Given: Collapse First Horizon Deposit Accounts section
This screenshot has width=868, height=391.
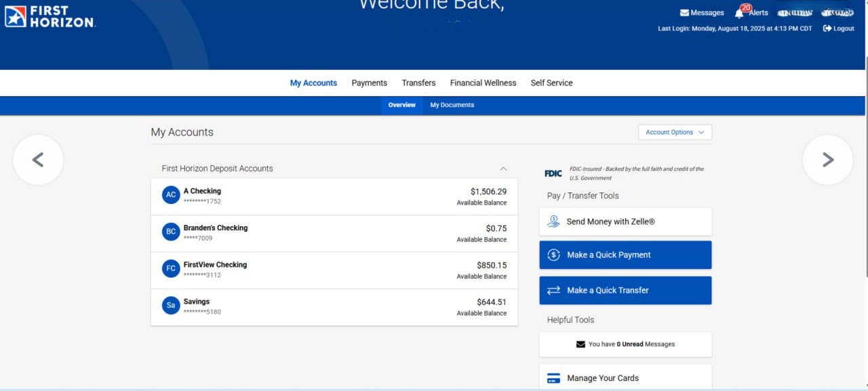Looking at the screenshot, I should coord(503,169).
